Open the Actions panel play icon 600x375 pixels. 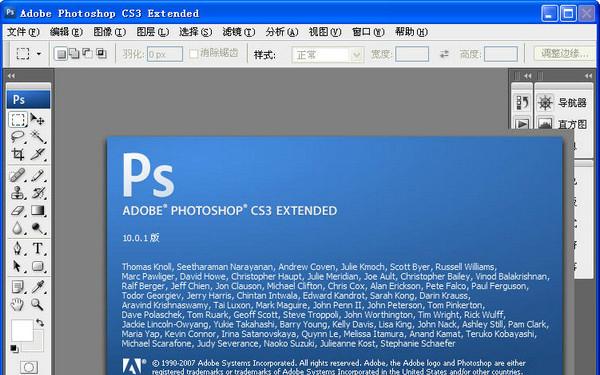coord(522,124)
